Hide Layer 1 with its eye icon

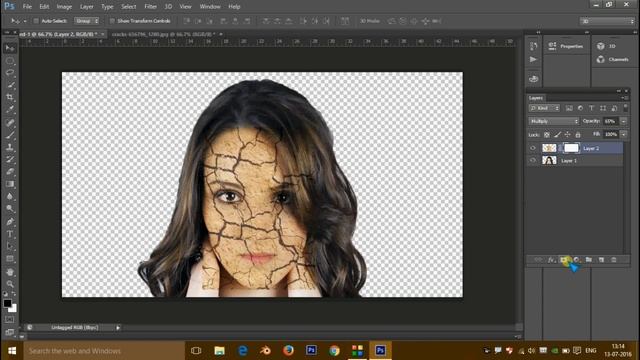[533, 160]
